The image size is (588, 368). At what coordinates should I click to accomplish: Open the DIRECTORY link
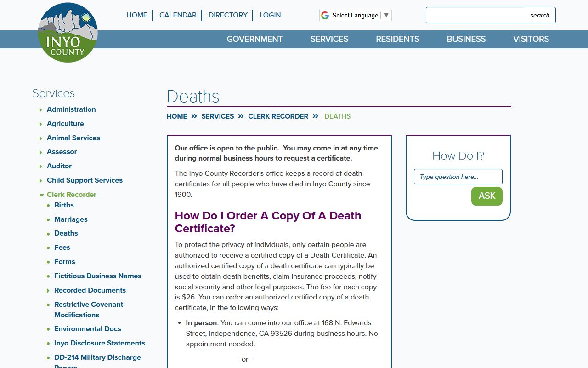(228, 15)
